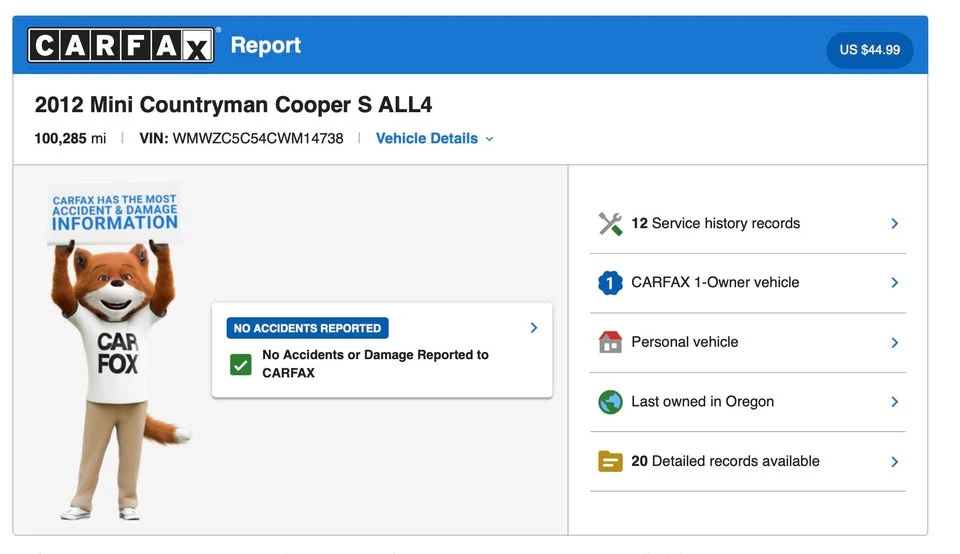Open Personal vehicle row text
Viewport: 960px width, 554px height.
click(x=684, y=342)
